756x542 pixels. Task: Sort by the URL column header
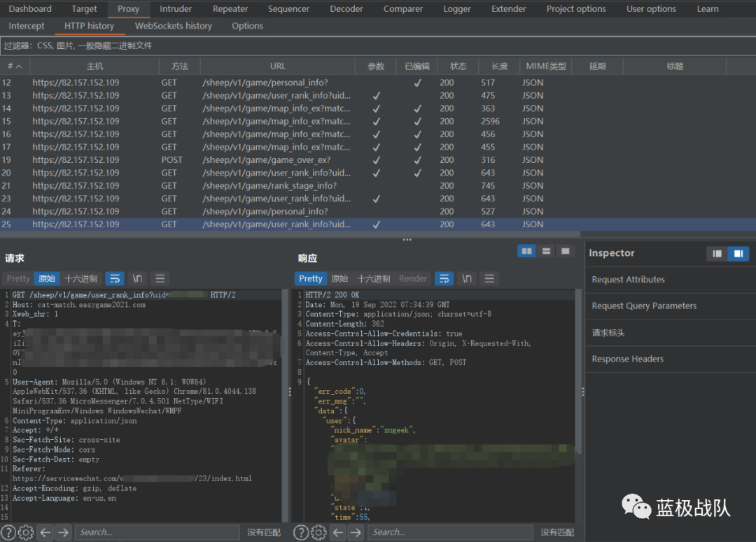tap(278, 66)
